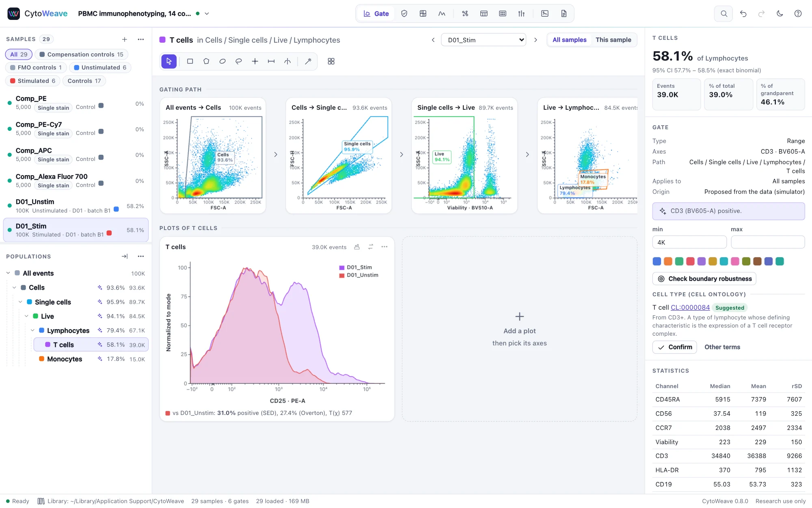This screenshot has width=812, height=508.
Task: Open the help icon
Action: click(x=798, y=13)
